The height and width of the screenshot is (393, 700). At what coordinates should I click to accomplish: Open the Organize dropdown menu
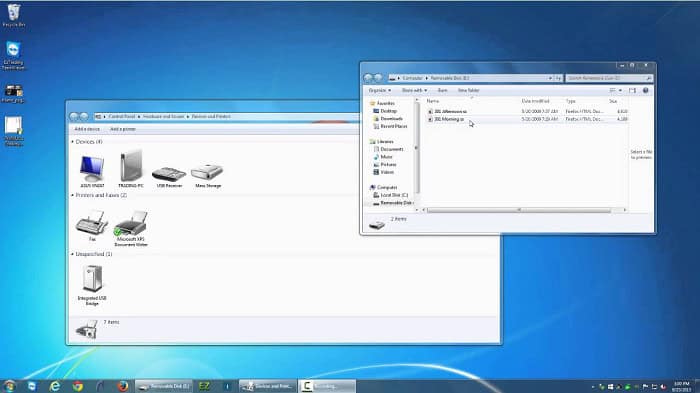pyautogui.click(x=379, y=90)
